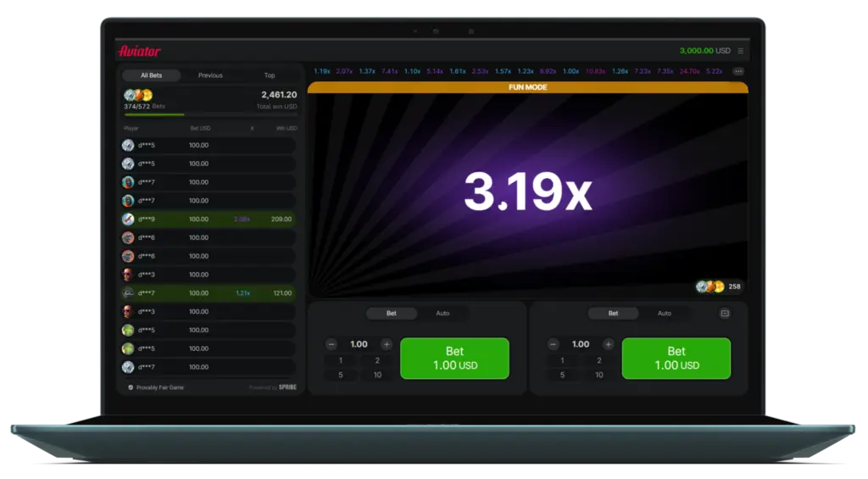Open round 1.37x in history bar

tap(367, 71)
